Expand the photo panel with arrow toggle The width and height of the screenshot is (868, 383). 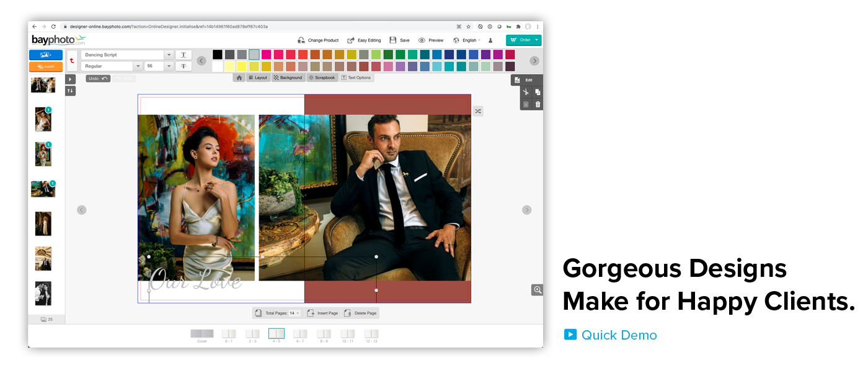point(70,79)
